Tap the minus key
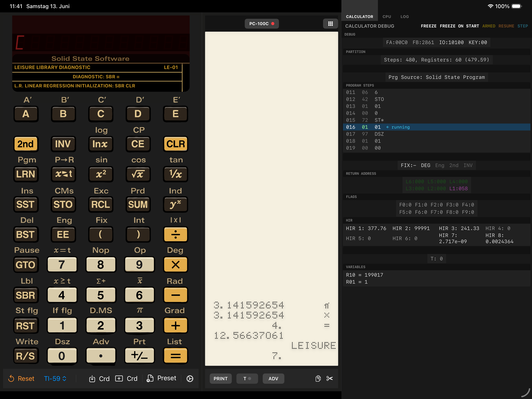Image resolution: width=532 pixels, height=399 pixels. click(175, 295)
